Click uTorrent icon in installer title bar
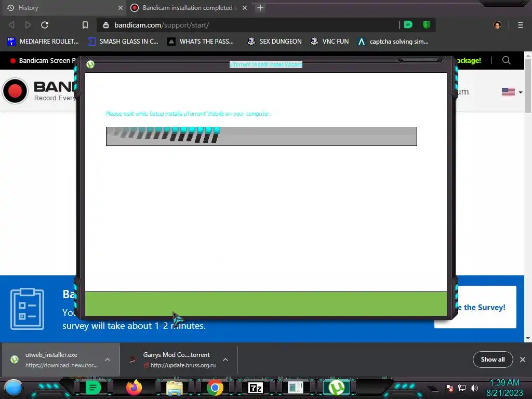This screenshot has width=532, height=399. (x=90, y=64)
